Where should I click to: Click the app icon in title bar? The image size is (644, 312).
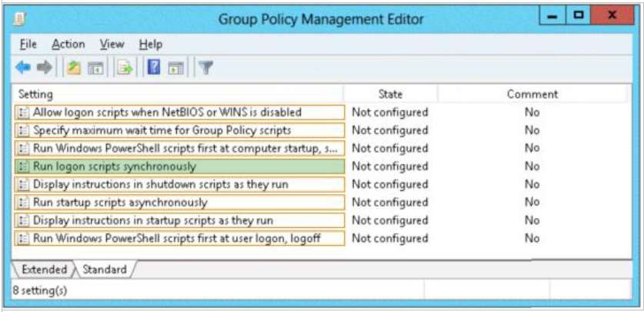point(19,19)
